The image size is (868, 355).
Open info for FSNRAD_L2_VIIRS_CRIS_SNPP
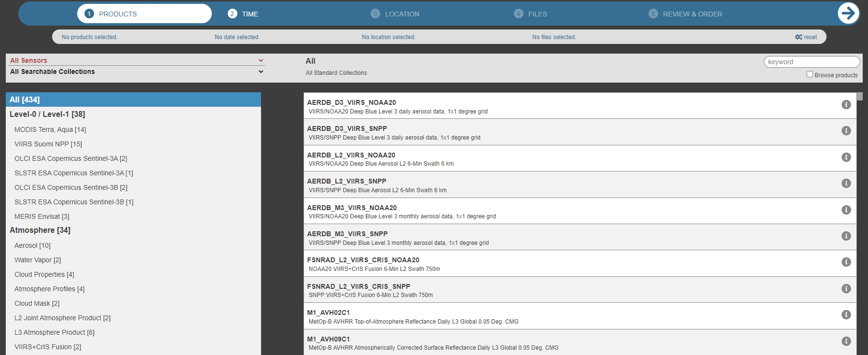(846, 289)
